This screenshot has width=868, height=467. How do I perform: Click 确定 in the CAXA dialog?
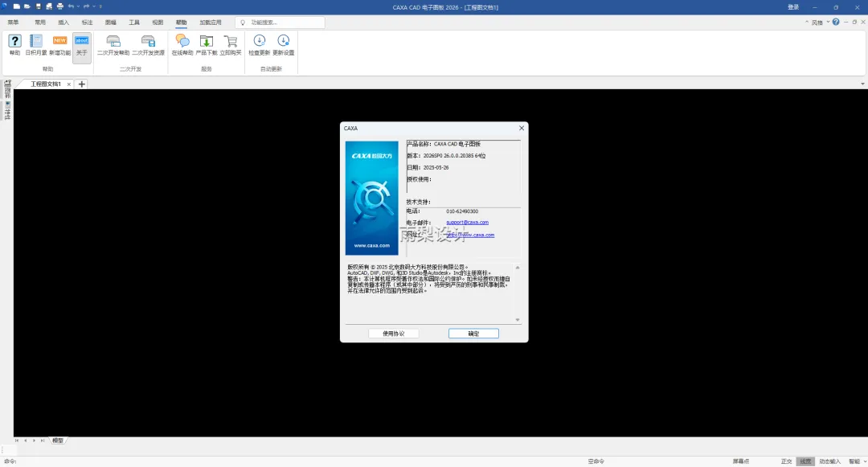pos(473,334)
